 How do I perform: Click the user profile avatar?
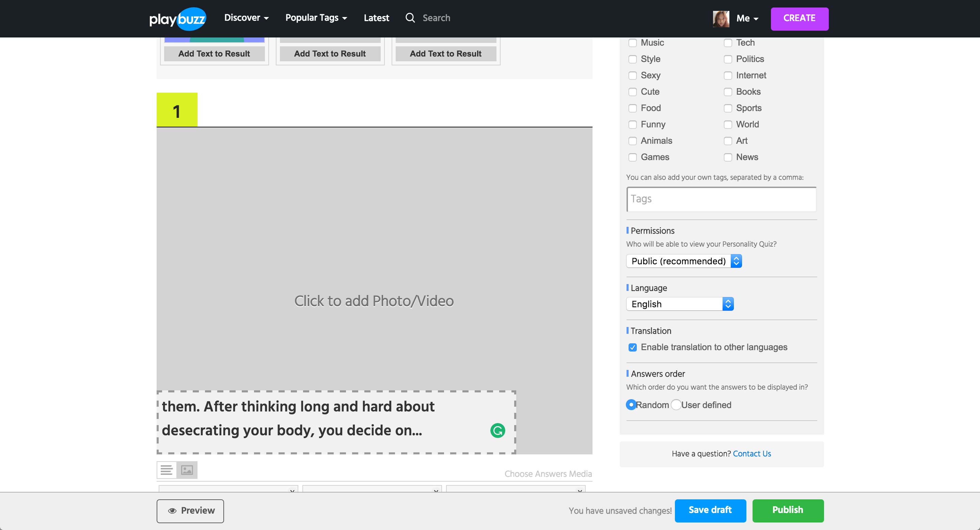point(721,18)
